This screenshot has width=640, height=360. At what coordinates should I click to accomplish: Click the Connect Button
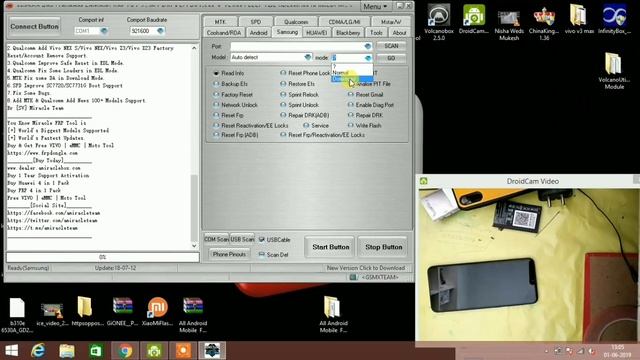(35, 27)
